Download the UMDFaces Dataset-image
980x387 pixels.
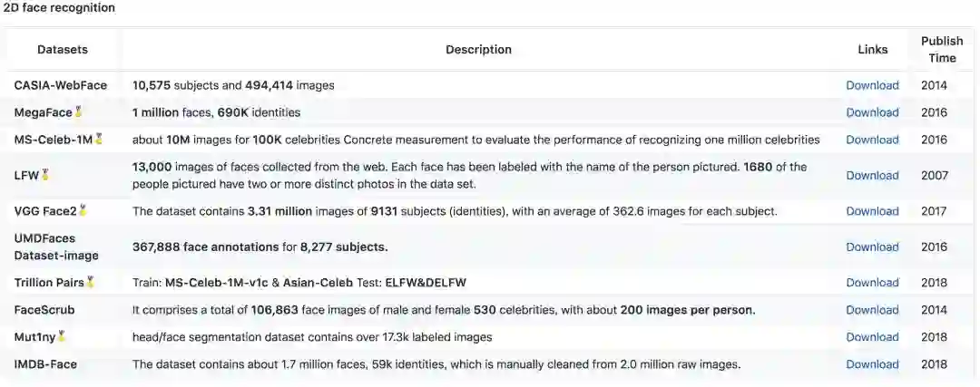point(872,247)
